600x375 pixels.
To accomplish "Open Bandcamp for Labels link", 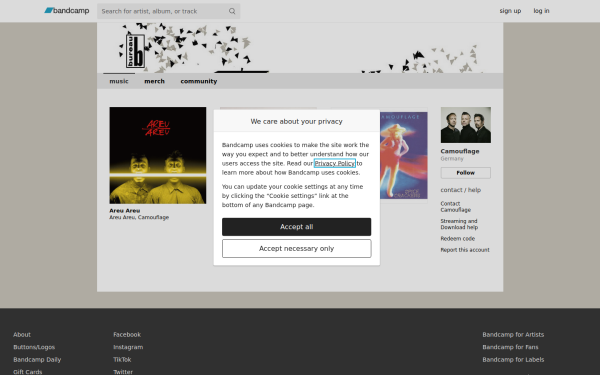I will (x=513, y=360).
